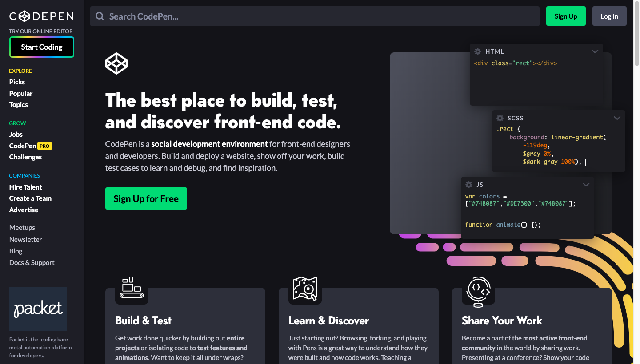This screenshot has height=364, width=640.
Task: Open SCSS panel settings gear
Action: click(x=500, y=118)
